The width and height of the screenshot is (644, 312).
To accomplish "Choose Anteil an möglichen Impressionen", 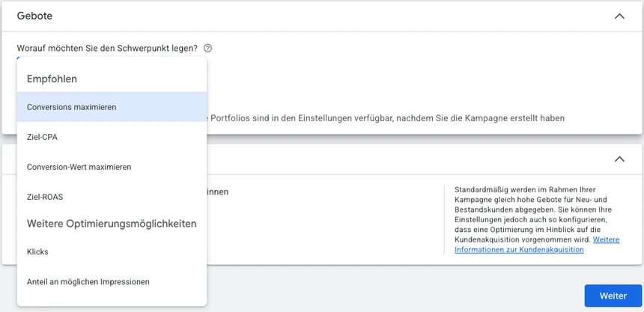I will click(112, 281).
